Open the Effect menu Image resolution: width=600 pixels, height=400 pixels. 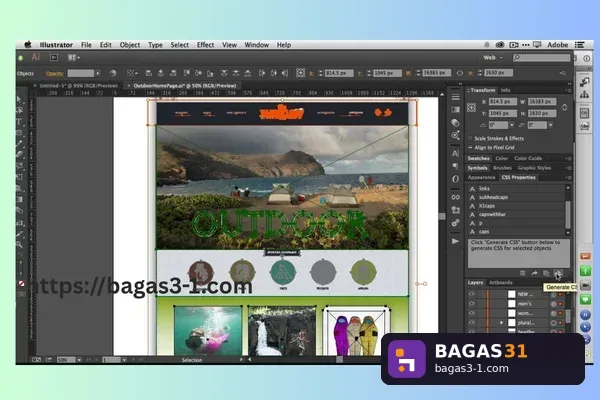[205, 45]
